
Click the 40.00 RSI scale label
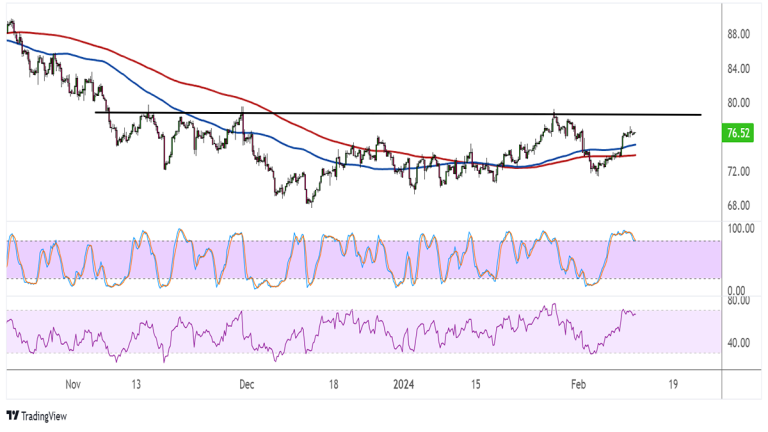(738, 343)
